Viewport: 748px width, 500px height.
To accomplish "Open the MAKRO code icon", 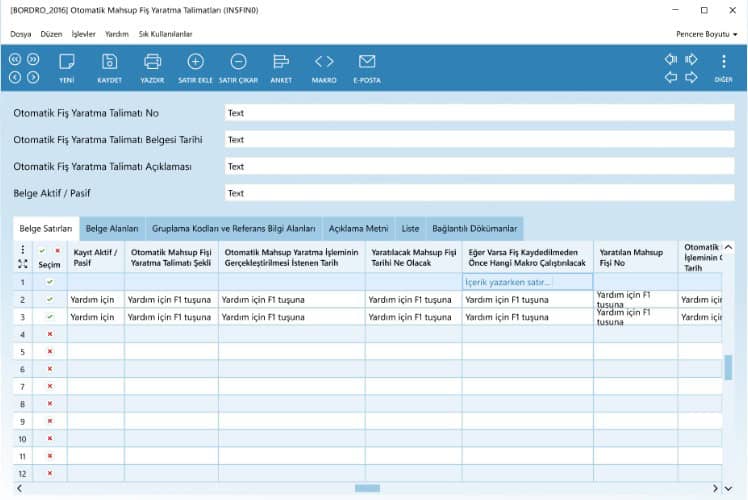I will tap(324, 62).
